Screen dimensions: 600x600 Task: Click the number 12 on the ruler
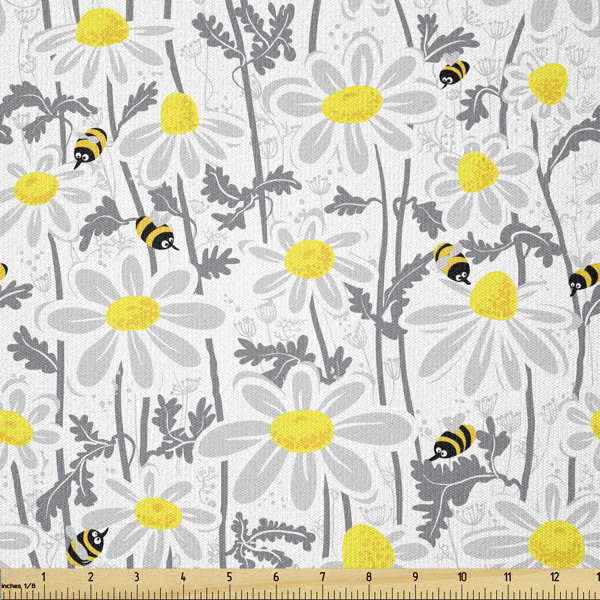click(555, 577)
